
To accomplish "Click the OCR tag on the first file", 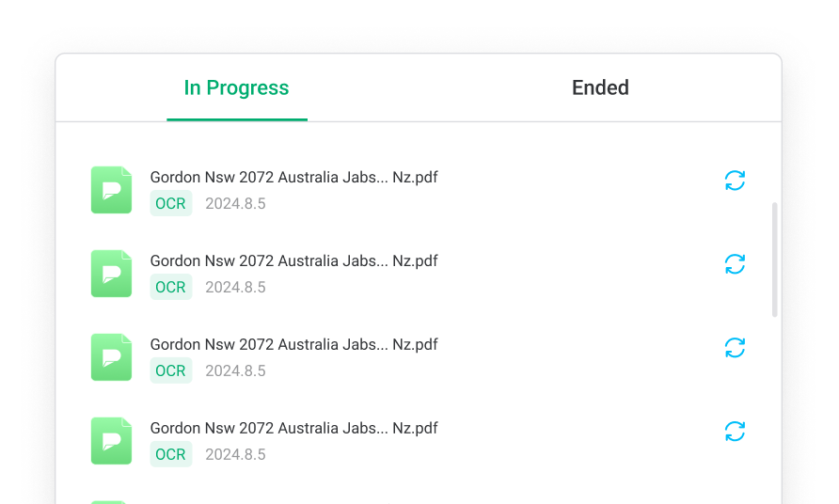I will pyautogui.click(x=170, y=203).
